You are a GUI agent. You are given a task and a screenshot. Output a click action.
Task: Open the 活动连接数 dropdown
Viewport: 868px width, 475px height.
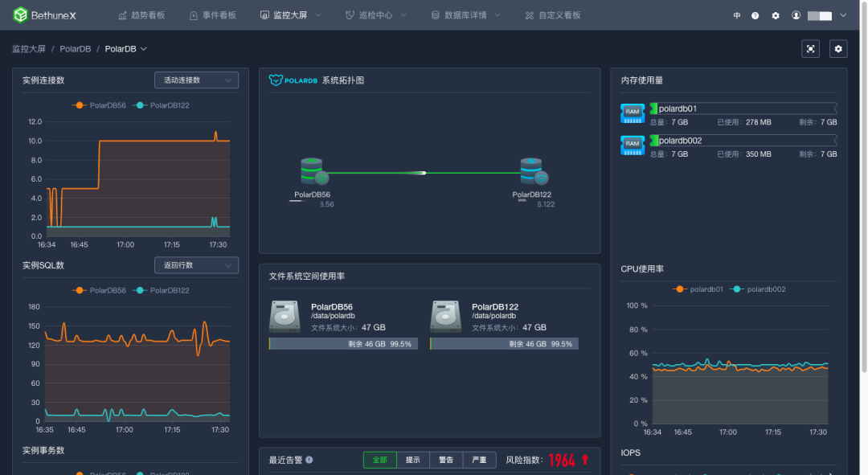coord(196,80)
